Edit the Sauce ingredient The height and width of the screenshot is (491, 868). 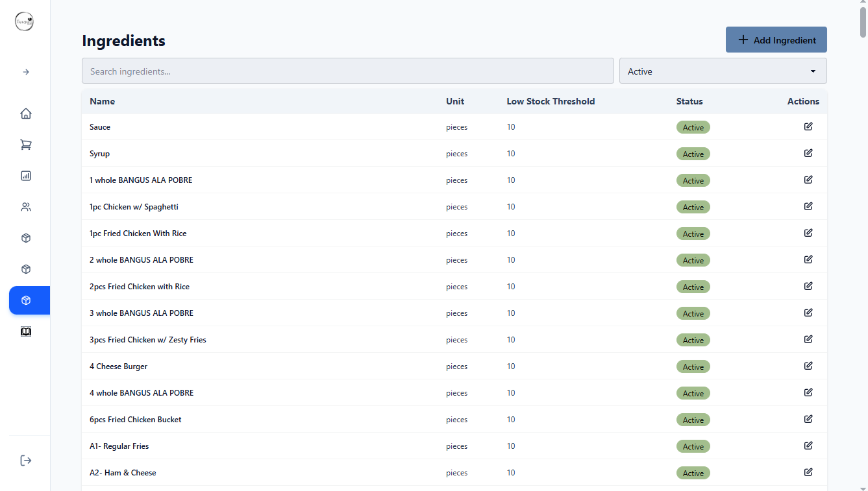point(808,126)
